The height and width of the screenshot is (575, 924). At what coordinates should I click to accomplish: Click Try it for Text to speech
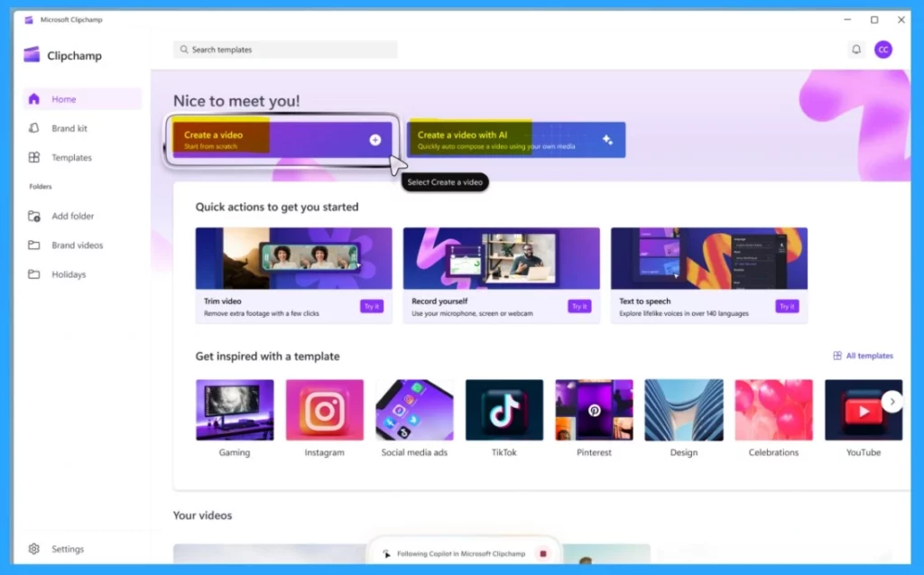click(787, 306)
